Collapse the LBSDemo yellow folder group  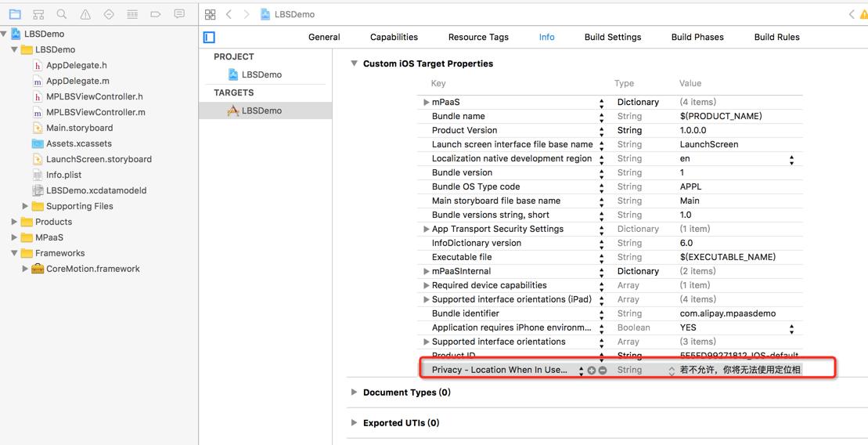tap(14, 50)
